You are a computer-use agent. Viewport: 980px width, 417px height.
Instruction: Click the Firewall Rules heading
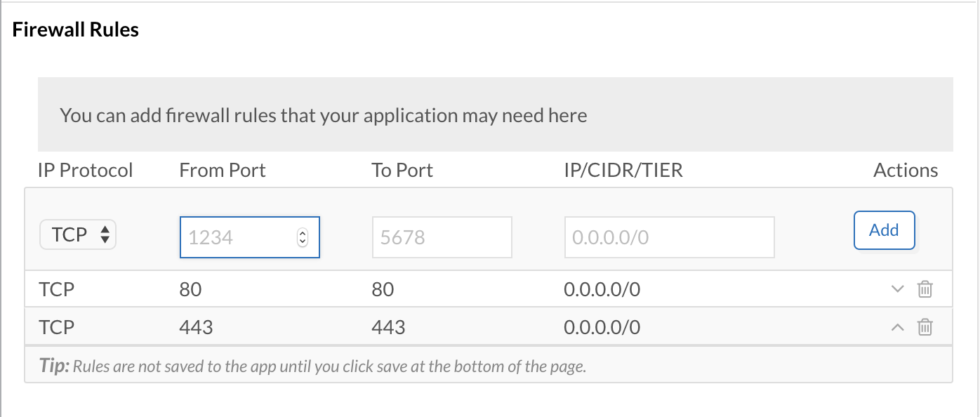pyautogui.click(x=76, y=30)
